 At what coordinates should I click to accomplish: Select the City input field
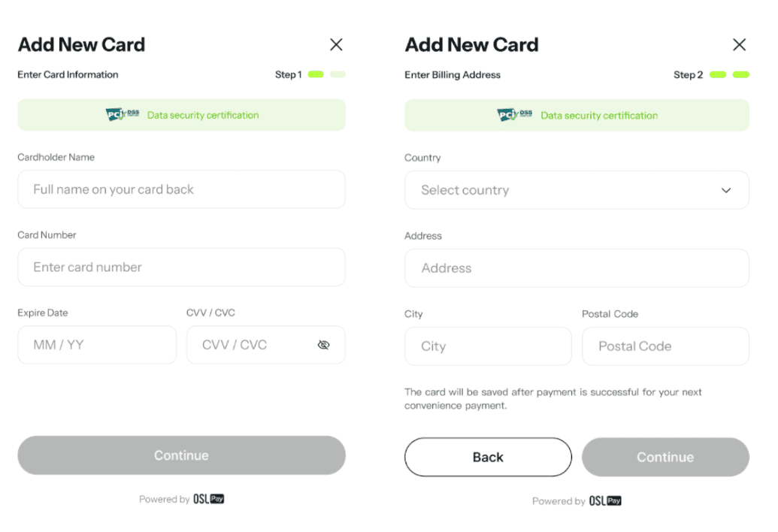coord(488,346)
